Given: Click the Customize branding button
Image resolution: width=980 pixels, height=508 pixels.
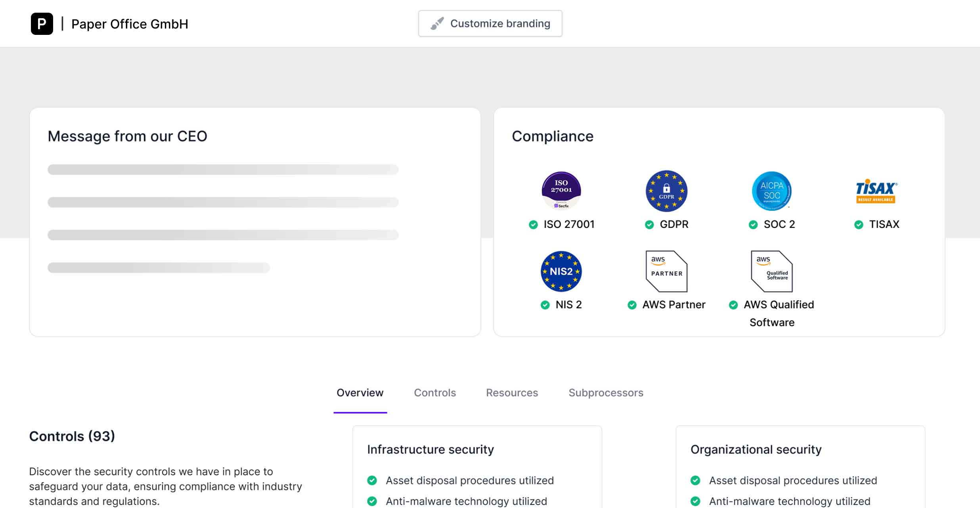Looking at the screenshot, I should [x=490, y=23].
